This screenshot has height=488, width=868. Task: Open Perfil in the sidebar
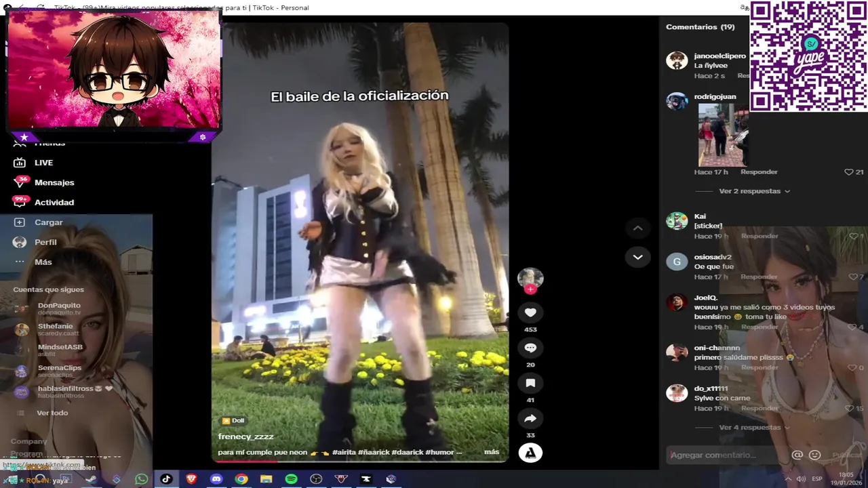coord(45,242)
